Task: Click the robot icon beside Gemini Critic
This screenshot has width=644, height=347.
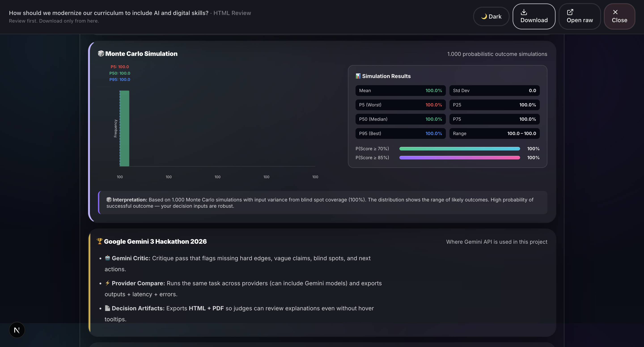Action: click(x=108, y=258)
